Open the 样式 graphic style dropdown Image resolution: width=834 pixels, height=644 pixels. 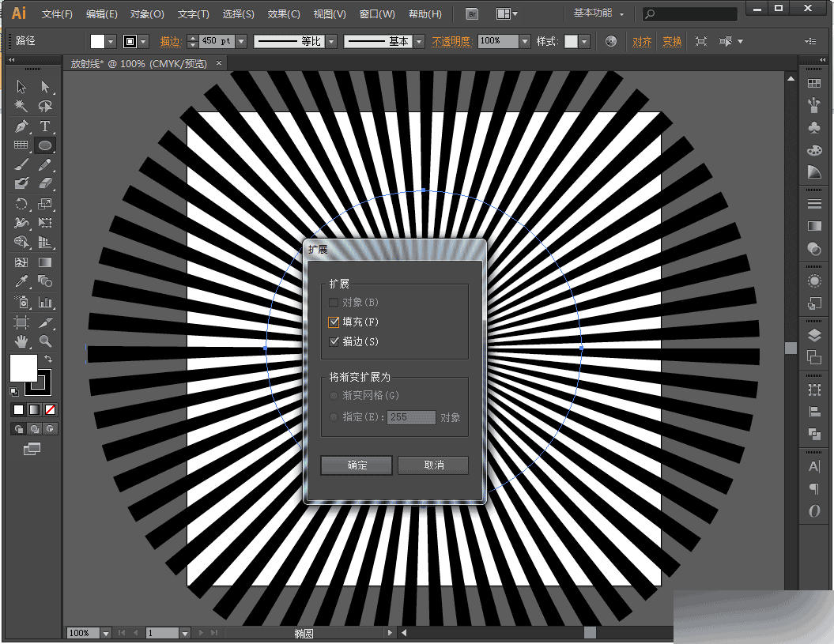pos(584,41)
